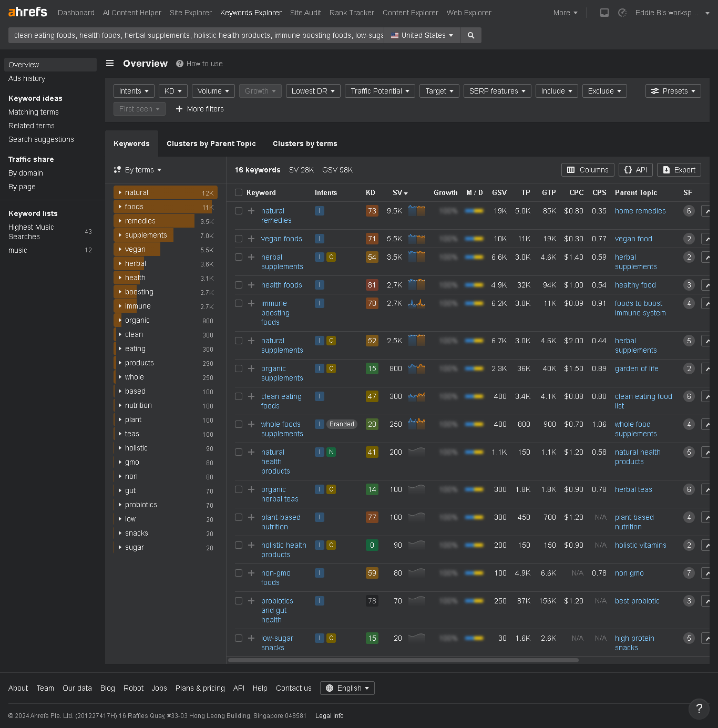This screenshot has width=718, height=728.
Task: Add herbal supplements to list with plus icon
Action: (251, 257)
